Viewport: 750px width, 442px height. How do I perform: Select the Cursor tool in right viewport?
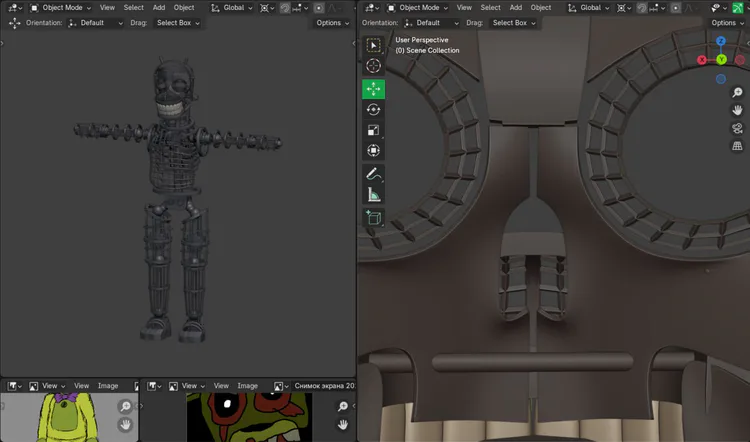point(373,66)
